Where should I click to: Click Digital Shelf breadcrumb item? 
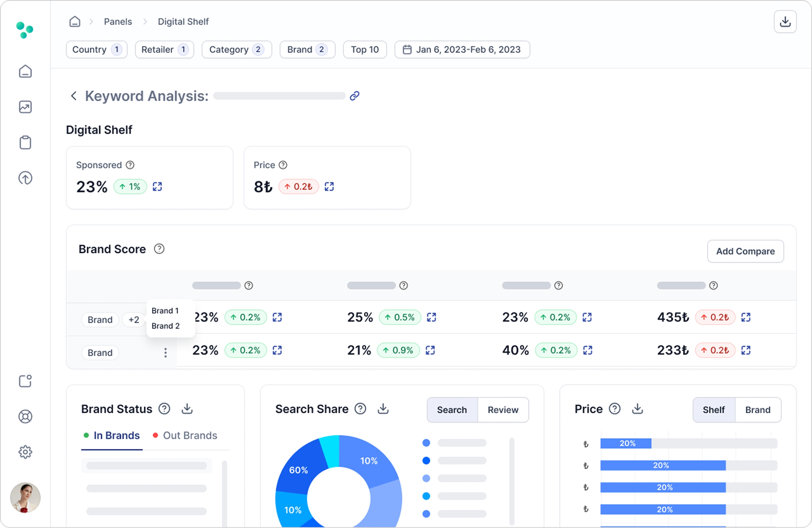(183, 21)
